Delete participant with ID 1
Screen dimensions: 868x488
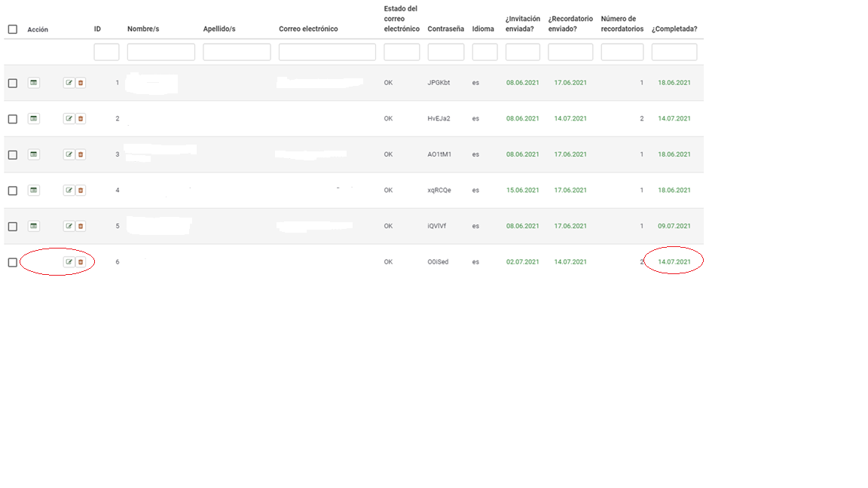(81, 82)
